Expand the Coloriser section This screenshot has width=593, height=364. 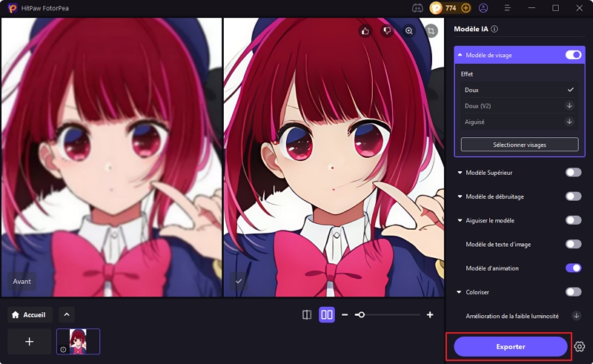[459, 292]
